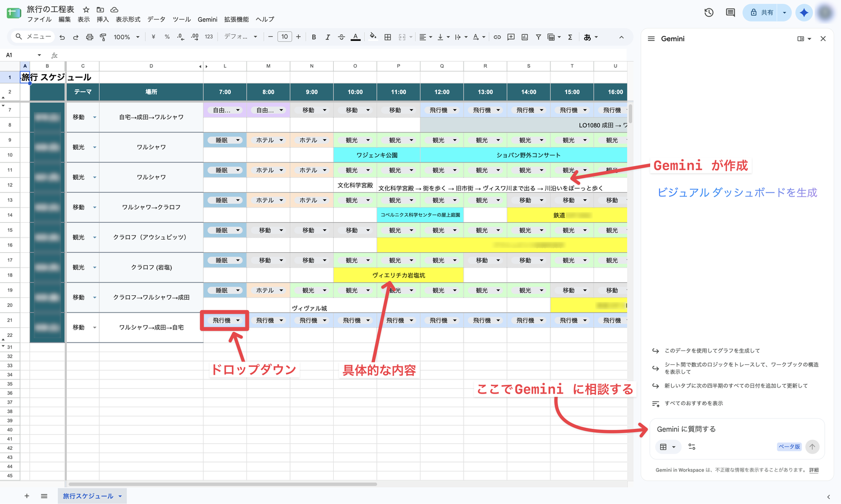This screenshot has width=841, height=504.
Task: Click suggestion このデータを使用してグラフを生成して
Action: click(712, 351)
